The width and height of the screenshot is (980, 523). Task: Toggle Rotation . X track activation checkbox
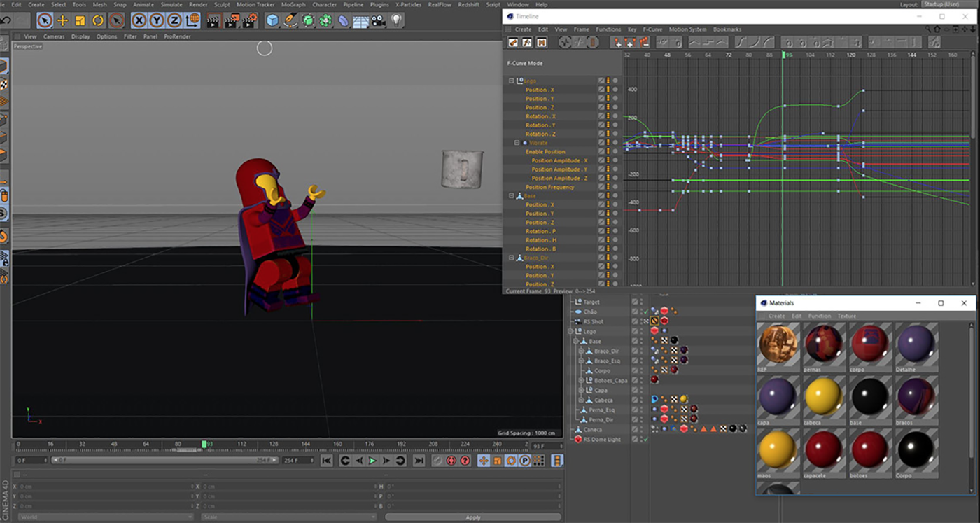(x=601, y=116)
